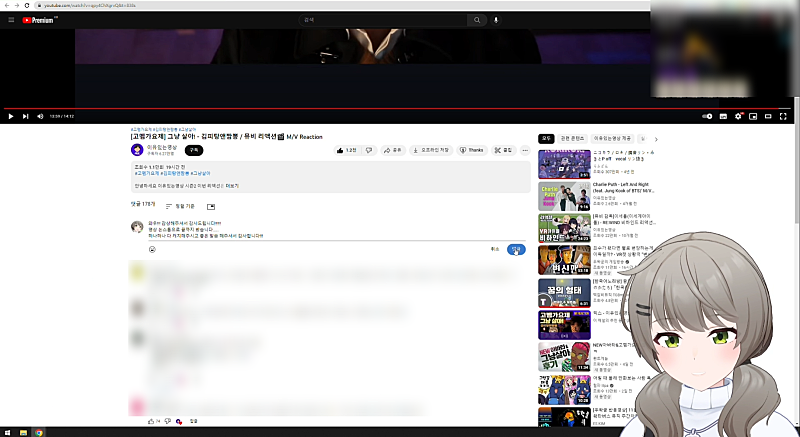Open the channel avatar under title

click(x=137, y=150)
